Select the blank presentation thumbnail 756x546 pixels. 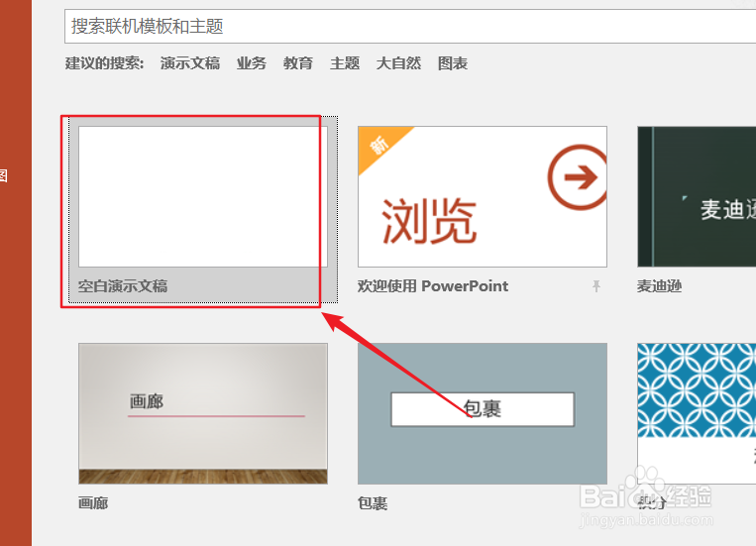point(203,197)
